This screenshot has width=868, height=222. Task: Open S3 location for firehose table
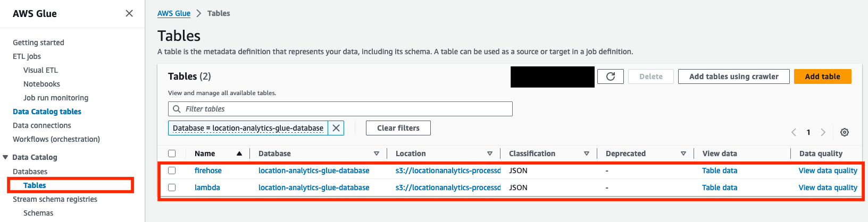click(448, 170)
